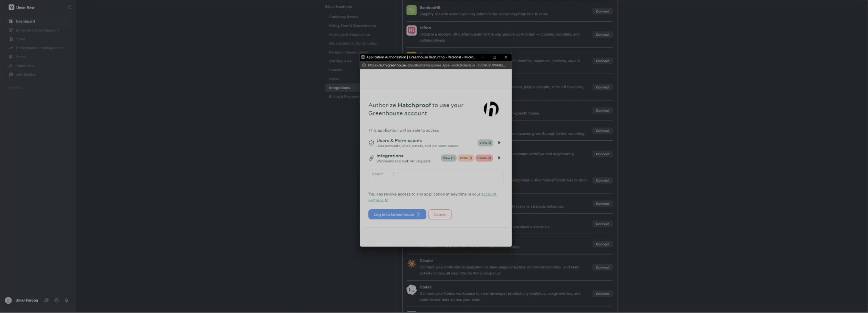868x313 pixels.
Task: Click the 1on1s camera icon
Action: point(11,39)
